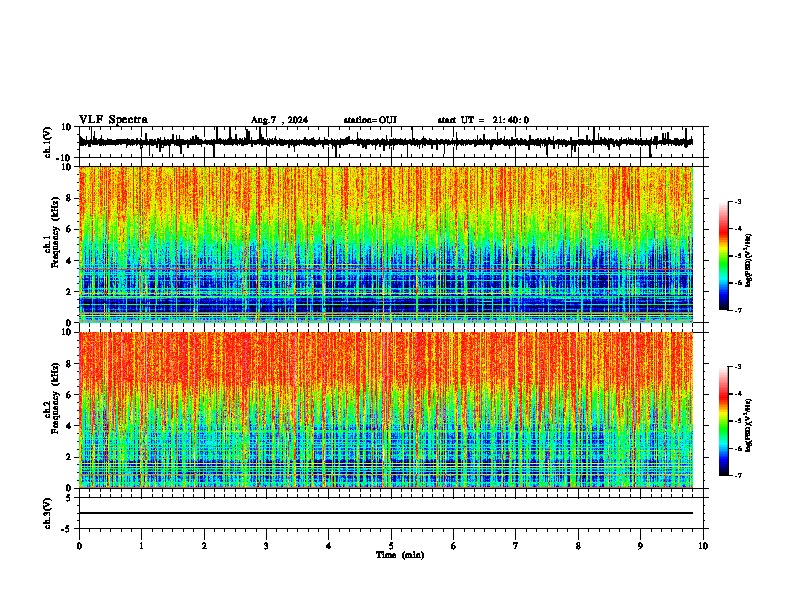The height and width of the screenshot is (612, 792).
Task: Click the "start UT = 21:40: 0" text
Action: coord(483,120)
